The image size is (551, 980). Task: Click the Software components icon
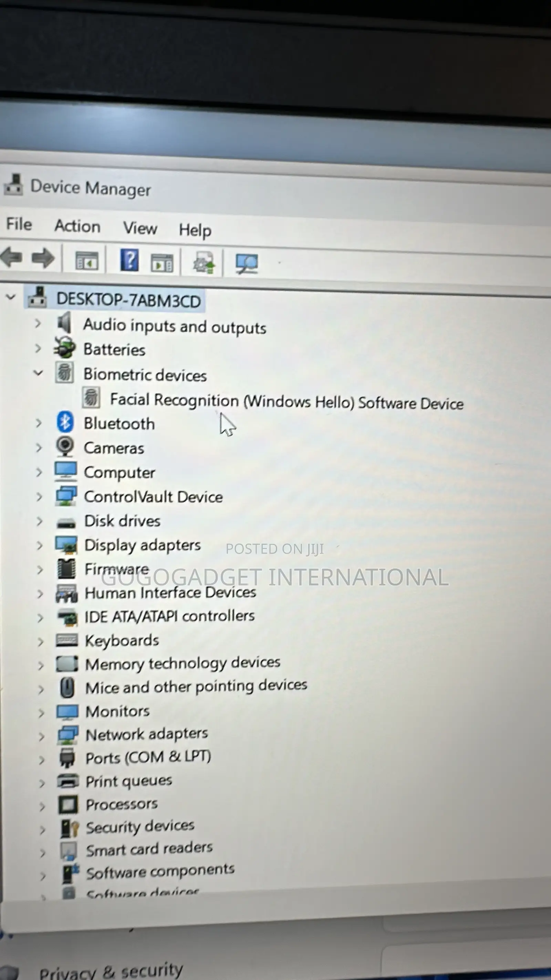tap(70, 873)
